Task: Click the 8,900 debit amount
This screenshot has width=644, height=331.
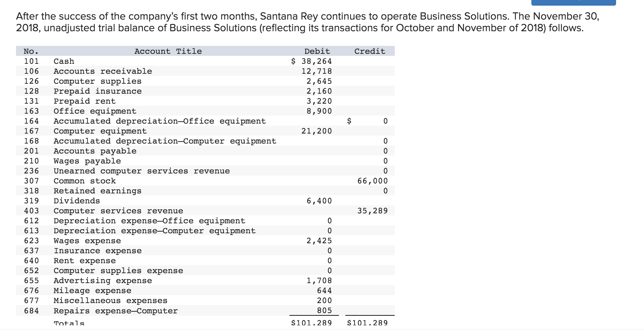Action: tap(319, 111)
